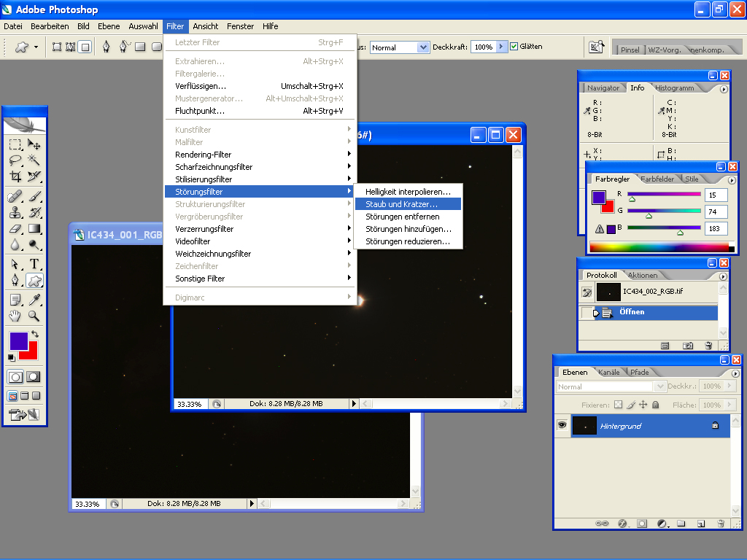Activate the Magic Wand tool

tap(34, 160)
